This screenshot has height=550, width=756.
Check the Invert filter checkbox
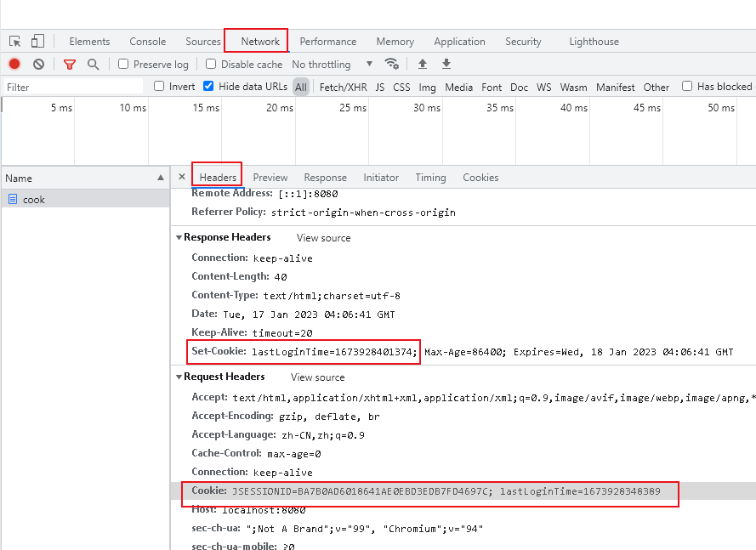click(159, 87)
